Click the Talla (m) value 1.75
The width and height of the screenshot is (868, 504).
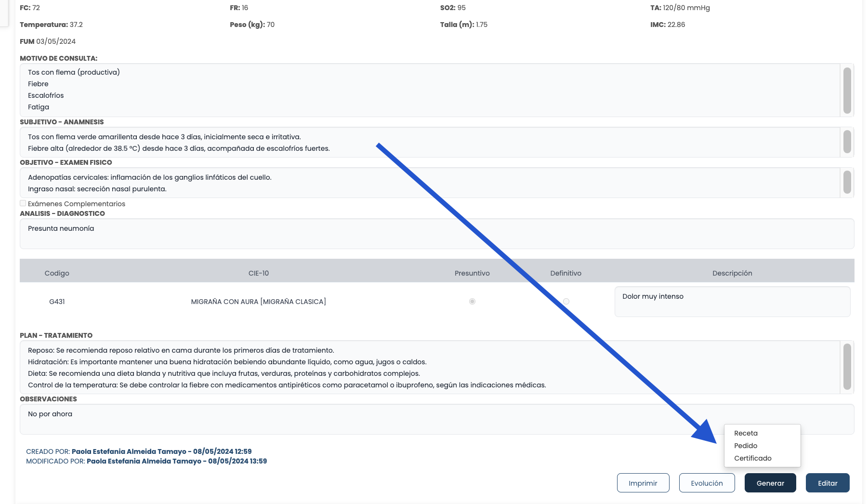coord(482,25)
